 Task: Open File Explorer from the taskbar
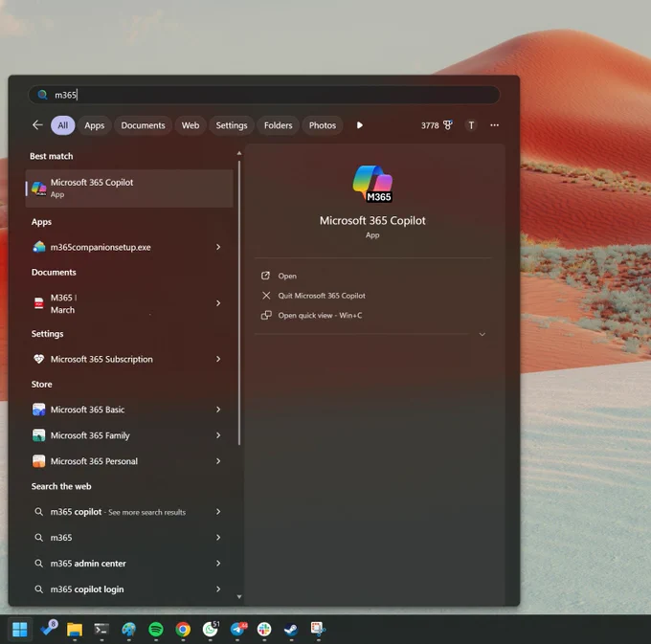(x=75, y=630)
